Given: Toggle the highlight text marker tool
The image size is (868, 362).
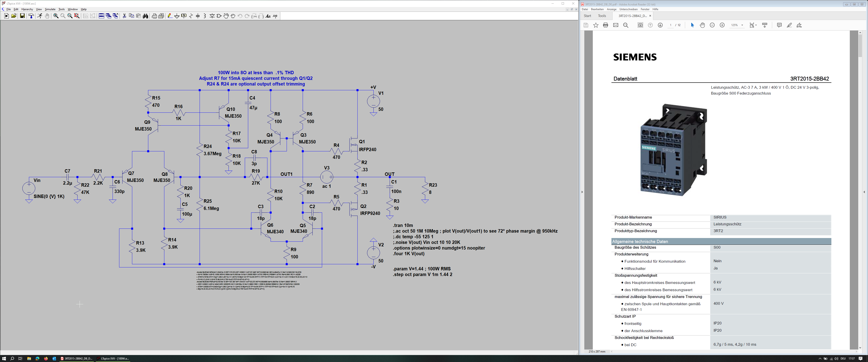Looking at the screenshot, I should pyautogui.click(x=789, y=25).
